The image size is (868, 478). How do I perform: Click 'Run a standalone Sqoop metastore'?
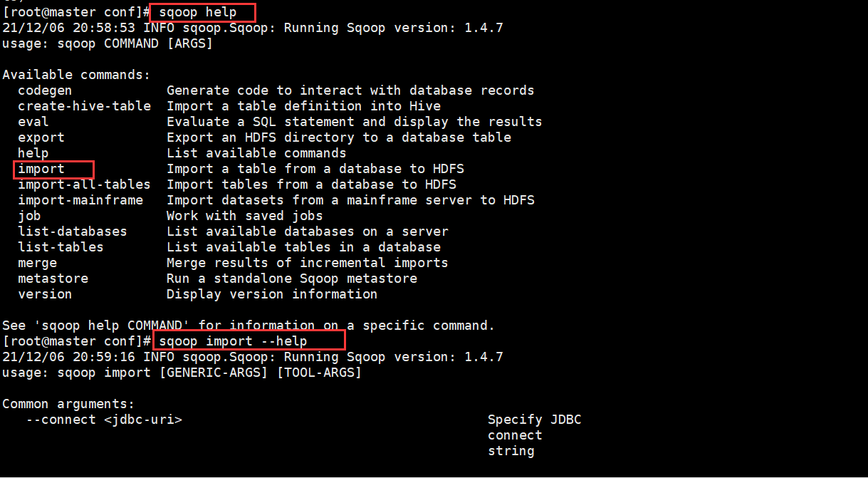(x=292, y=279)
